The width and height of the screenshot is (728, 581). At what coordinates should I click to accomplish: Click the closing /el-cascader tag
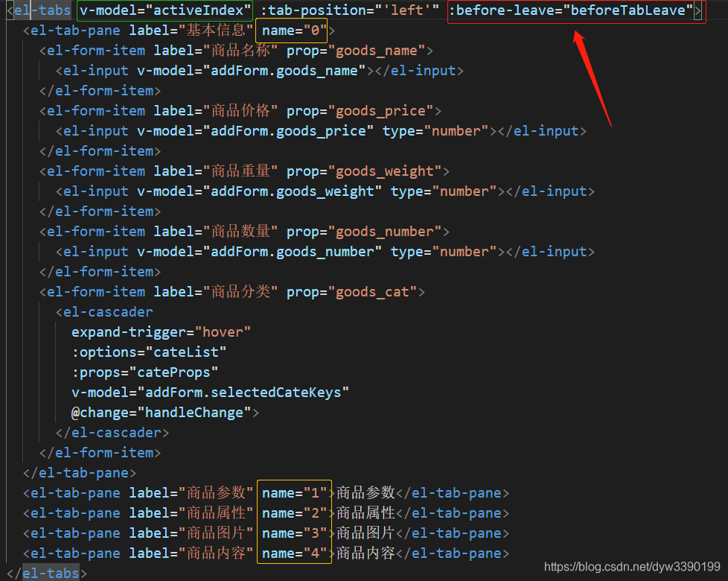pos(112,433)
